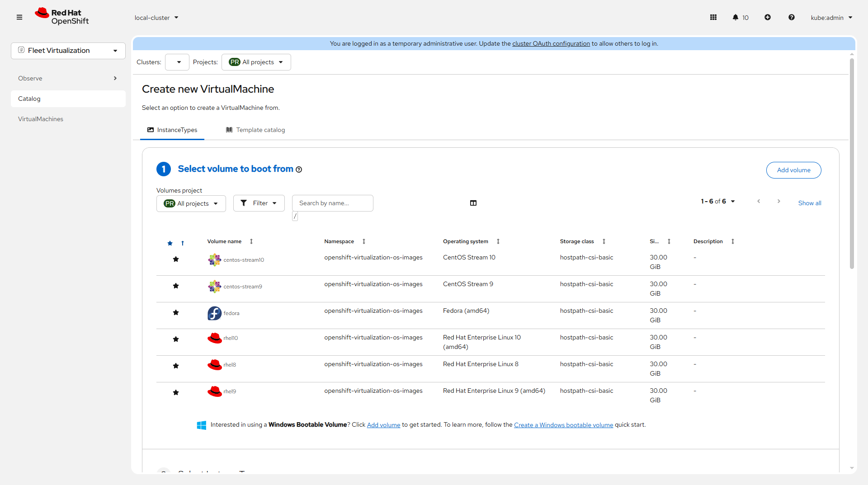Open the cluster OAuth configuration link
This screenshot has height=485, width=868.
point(551,44)
